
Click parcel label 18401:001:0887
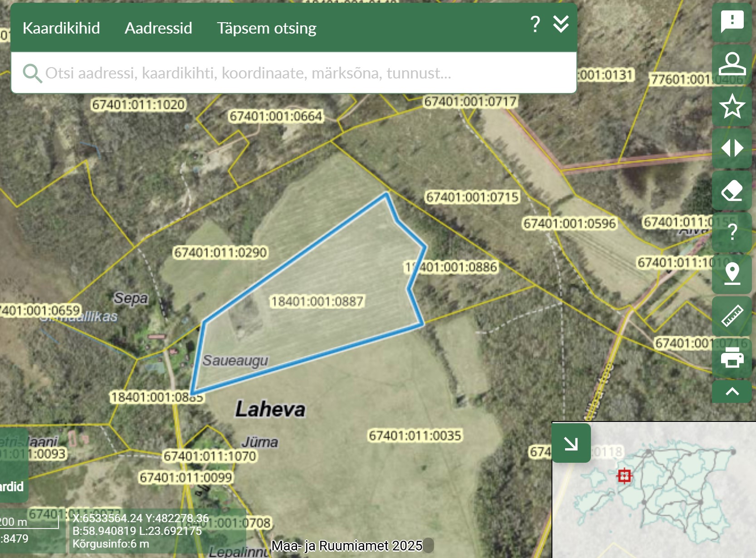click(x=317, y=301)
